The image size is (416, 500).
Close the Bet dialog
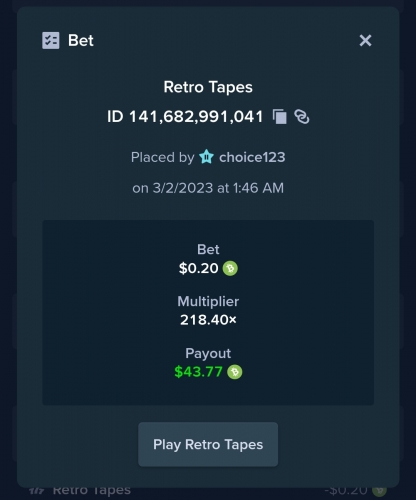[365, 41]
